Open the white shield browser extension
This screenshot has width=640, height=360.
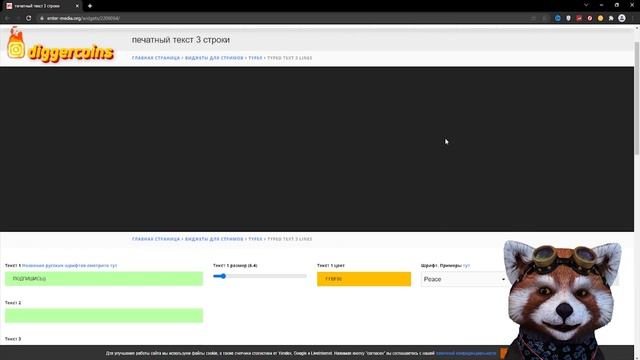pos(568,18)
